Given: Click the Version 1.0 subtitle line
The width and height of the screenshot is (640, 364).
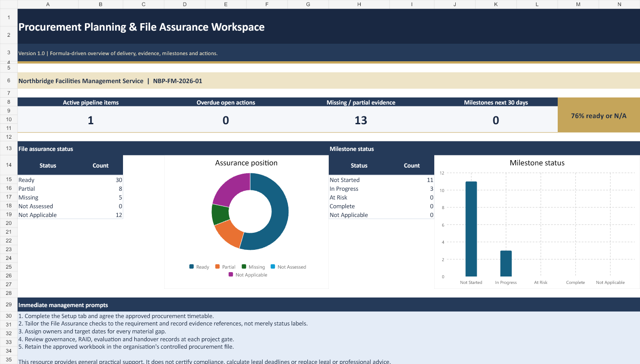Looking at the screenshot, I should (118, 53).
